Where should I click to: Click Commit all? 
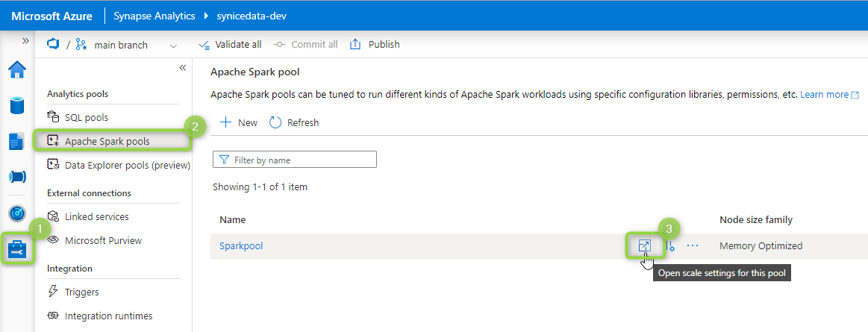coord(305,44)
